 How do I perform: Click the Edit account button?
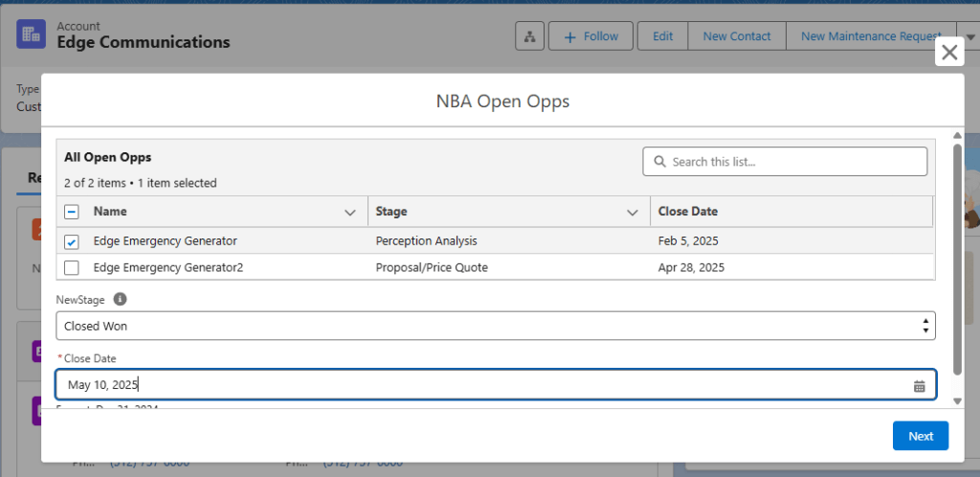(x=662, y=36)
